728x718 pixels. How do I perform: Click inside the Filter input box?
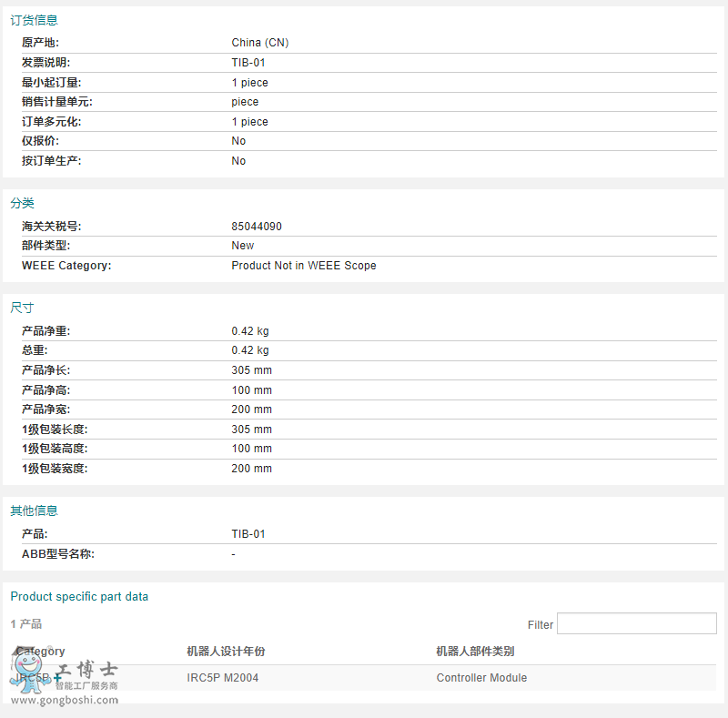(637, 624)
